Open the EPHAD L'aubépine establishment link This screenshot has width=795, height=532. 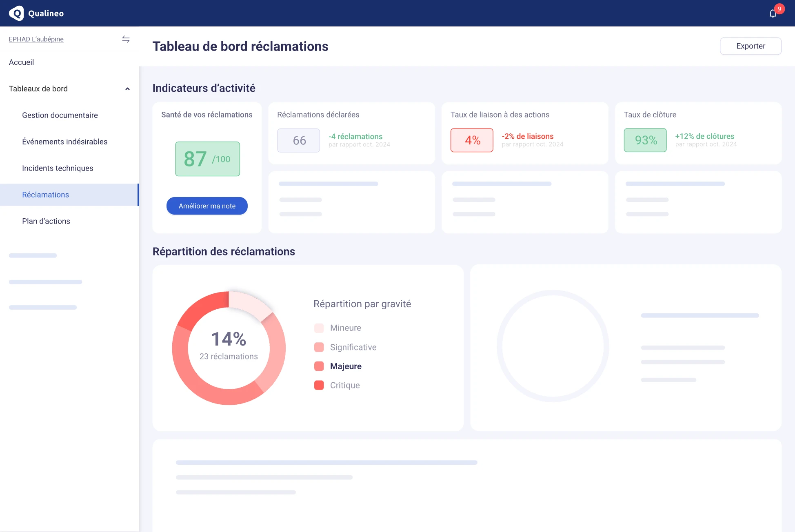coord(36,39)
